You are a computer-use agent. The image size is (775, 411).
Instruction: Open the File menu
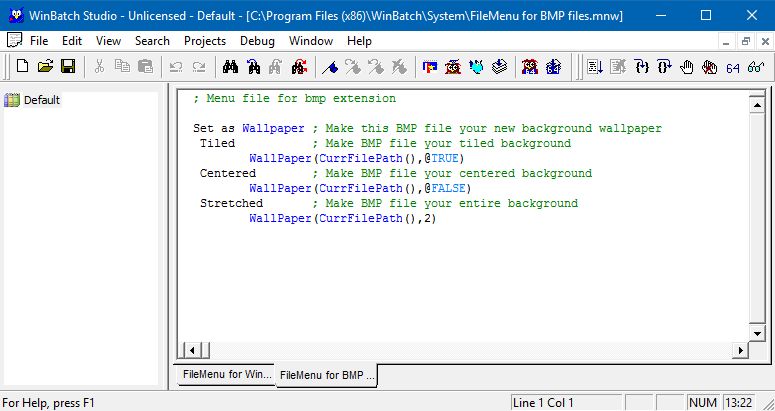click(39, 41)
